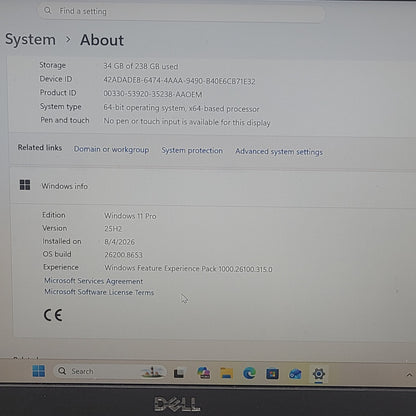Open Advanced system settings link
The image size is (416, 416).
pos(279,152)
